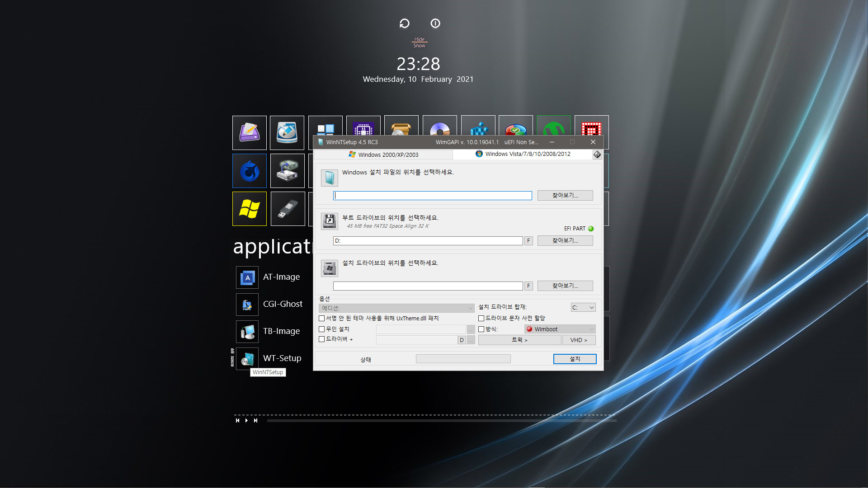Viewport: 868px width, 488px height.
Task: Click the TB-Image label text
Action: pos(281,331)
